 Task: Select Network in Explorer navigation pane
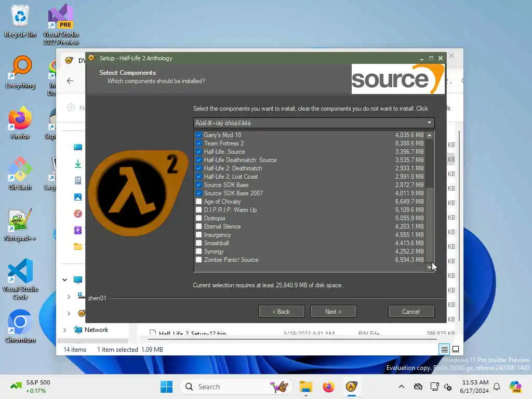click(x=96, y=330)
